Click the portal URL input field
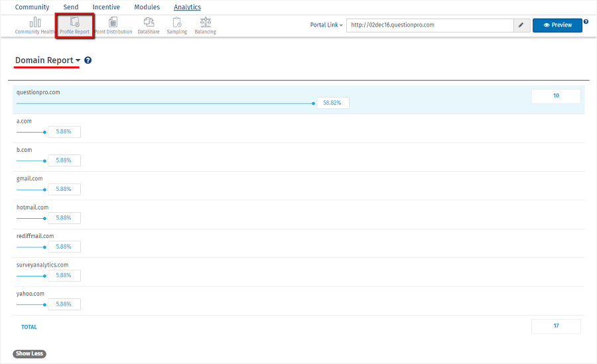The width and height of the screenshot is (597, 364). tap(429, 25)
